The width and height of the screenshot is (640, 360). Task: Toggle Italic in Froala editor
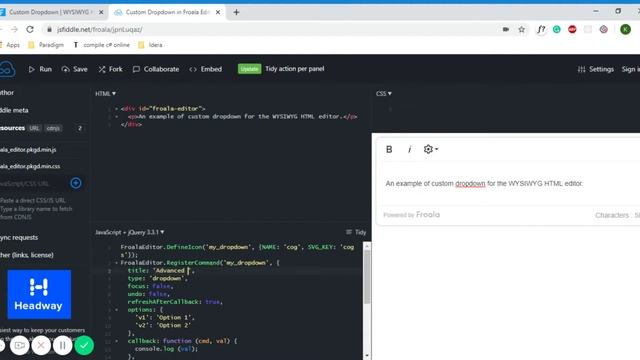click(x=409, y=149)
